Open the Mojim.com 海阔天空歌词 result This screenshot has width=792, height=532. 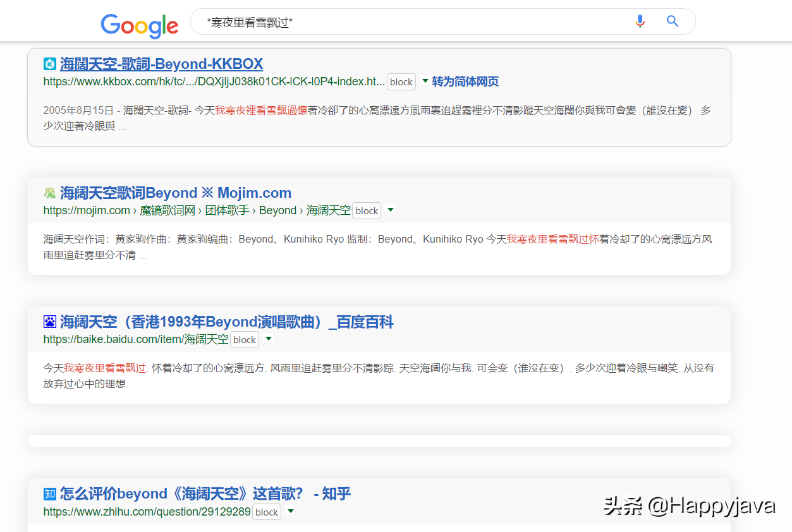(x=176, y=193)
